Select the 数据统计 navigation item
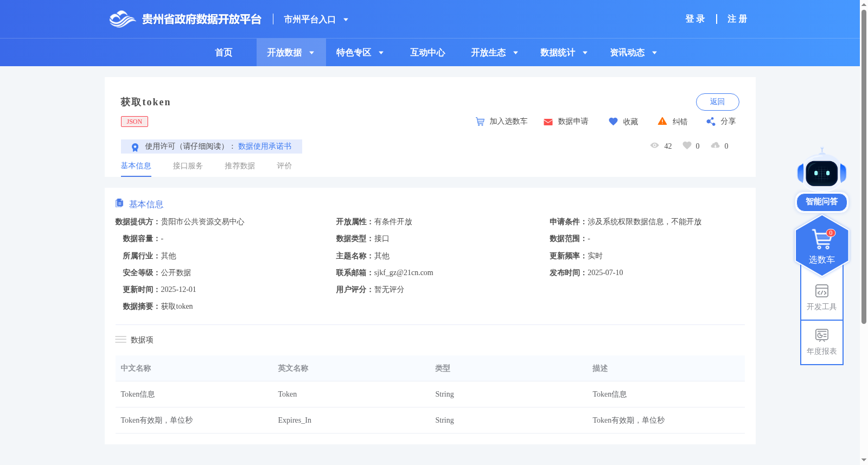The height and width of the screenshot is (465, 868). pos(558,53)
